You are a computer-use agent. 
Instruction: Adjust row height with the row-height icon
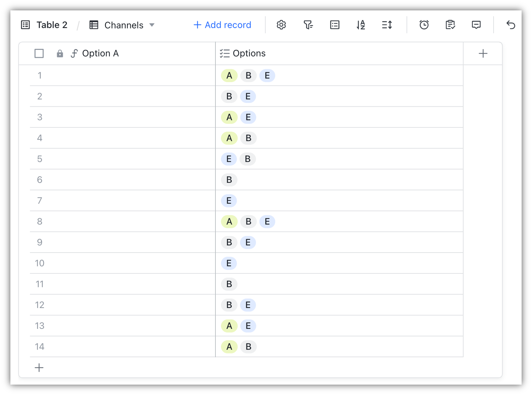387,25
